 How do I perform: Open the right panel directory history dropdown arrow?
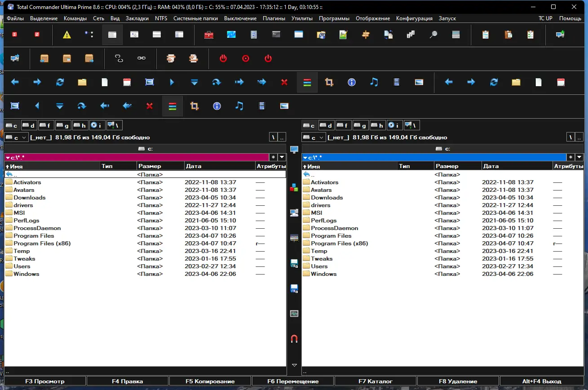[x=579, y=157]
